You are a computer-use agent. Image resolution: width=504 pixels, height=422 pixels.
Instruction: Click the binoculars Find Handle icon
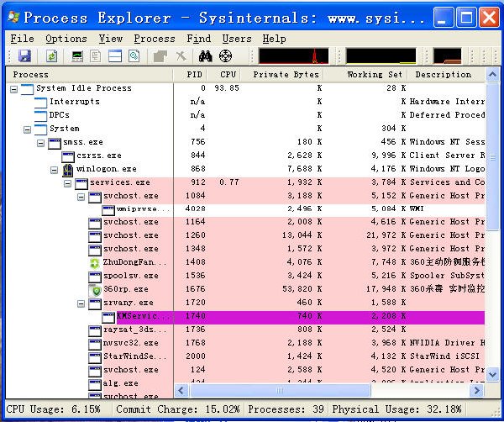206,56
